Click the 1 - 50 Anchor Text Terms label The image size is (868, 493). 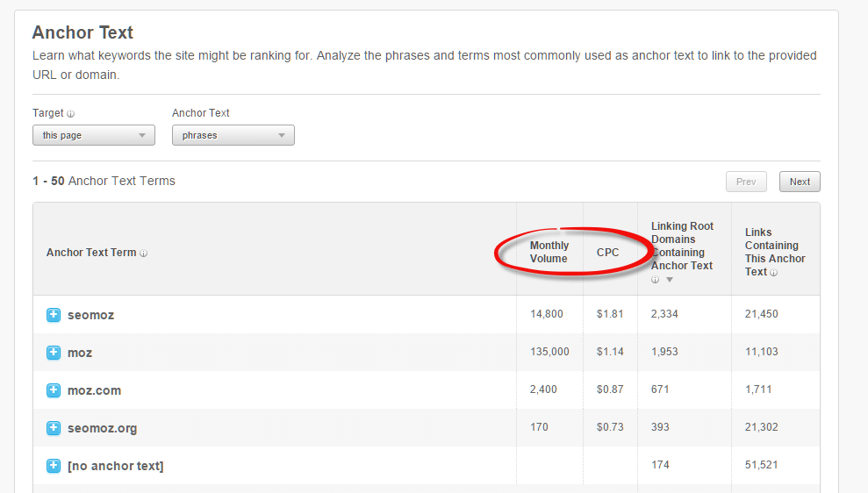(104, 181)
